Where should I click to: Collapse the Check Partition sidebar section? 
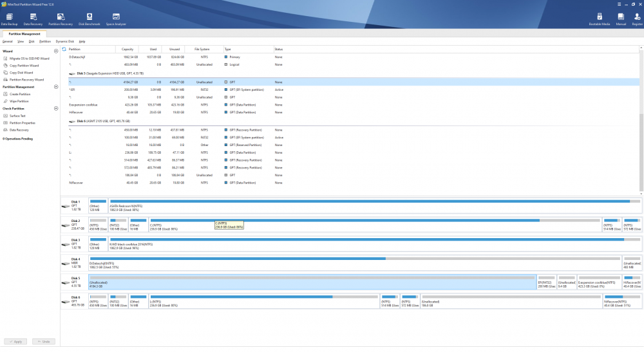pyautogui.click(x=56, y=108)
